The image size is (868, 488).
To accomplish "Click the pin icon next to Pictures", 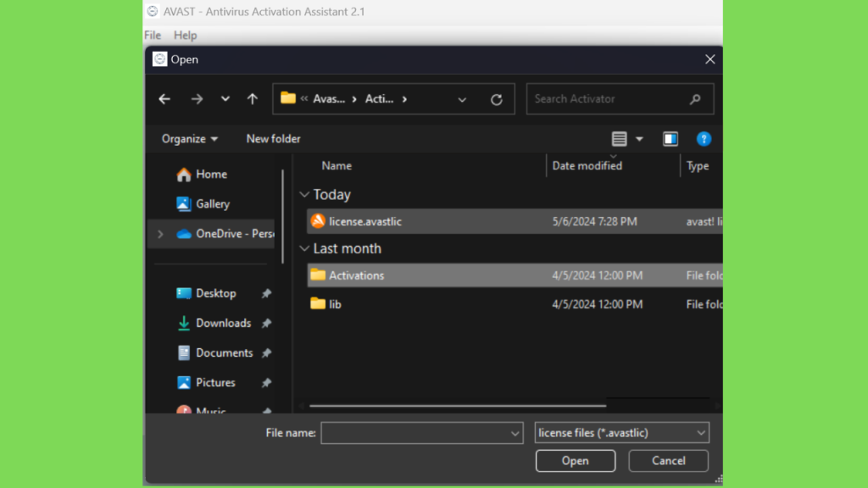I will [266, 382].
